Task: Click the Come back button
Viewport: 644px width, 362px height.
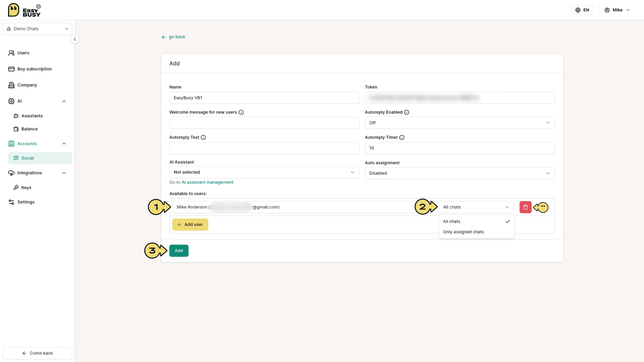Action: tap(37, 353)
